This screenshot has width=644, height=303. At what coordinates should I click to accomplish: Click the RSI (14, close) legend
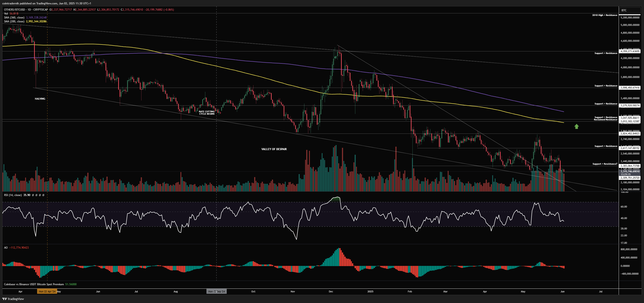click(12, 195)
